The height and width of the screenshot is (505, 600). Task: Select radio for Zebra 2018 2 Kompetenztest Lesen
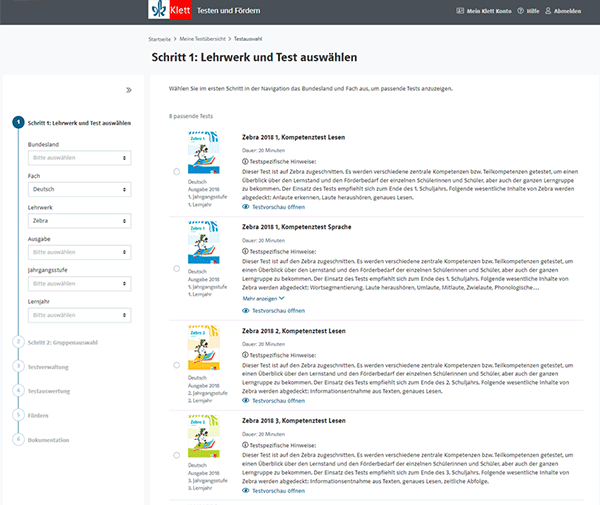(176, 365)
